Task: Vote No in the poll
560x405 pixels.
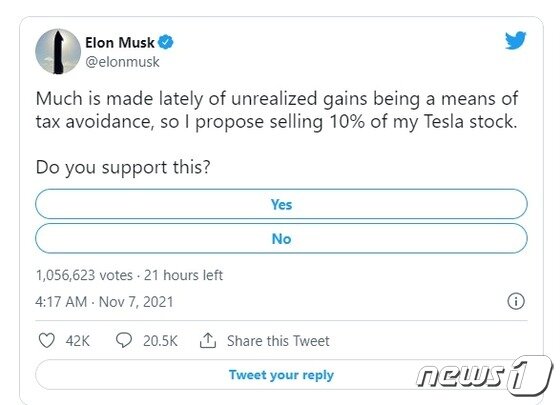Action: tap(281, 239)
